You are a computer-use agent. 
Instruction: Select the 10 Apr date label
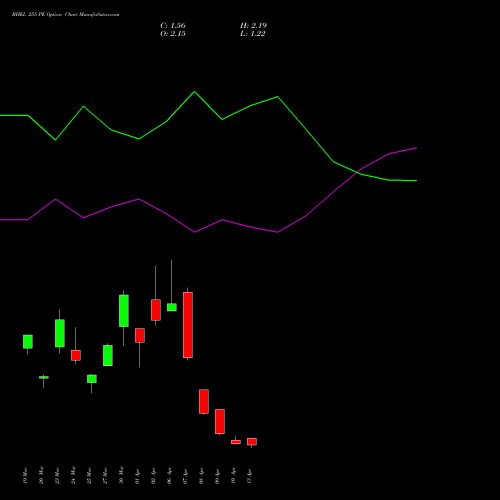click(x=233, y=476)
